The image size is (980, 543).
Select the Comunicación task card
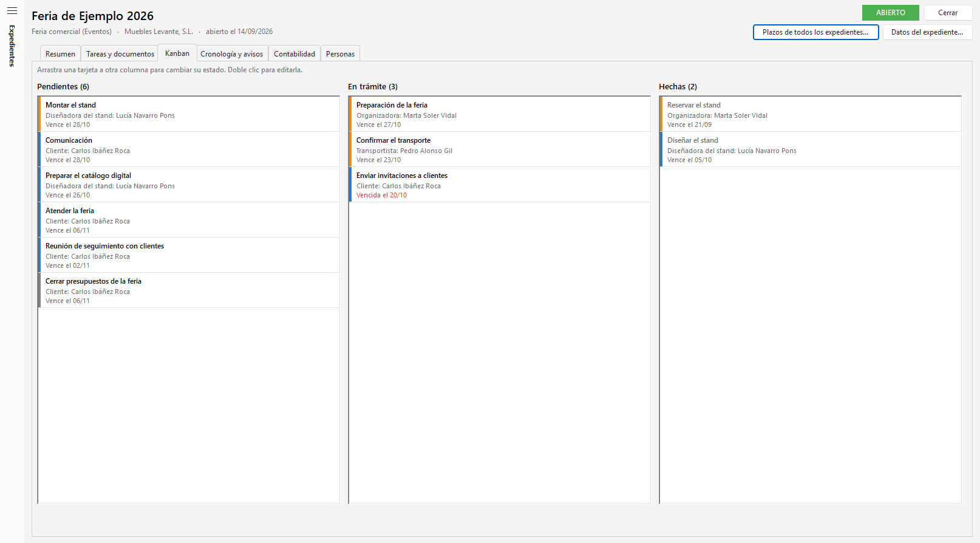point(189,149)
